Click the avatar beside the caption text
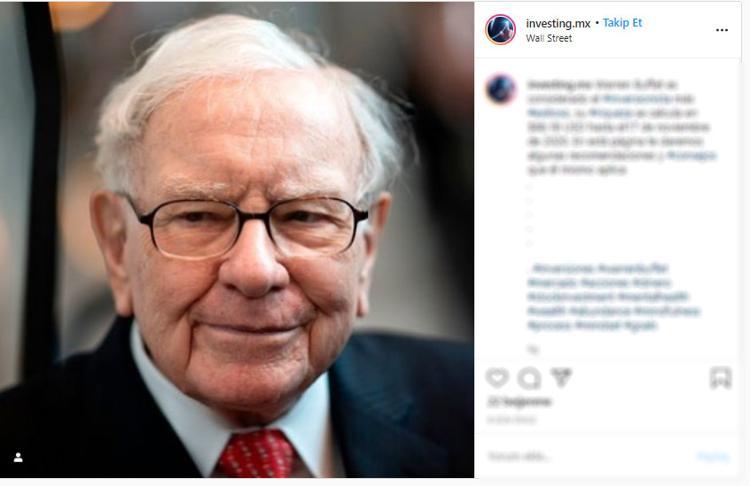The height and width of the screenshot is (486, 750). (x=500, y=89)
